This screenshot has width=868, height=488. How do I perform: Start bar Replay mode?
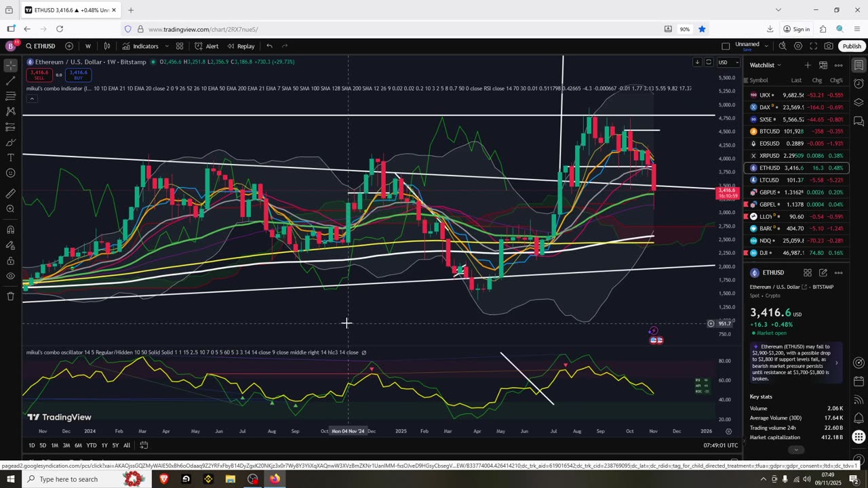click(x=241, y=46)
